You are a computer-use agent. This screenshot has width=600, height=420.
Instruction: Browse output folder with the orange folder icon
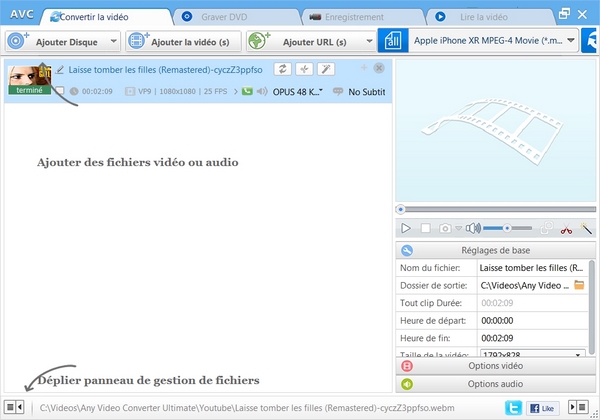pyautogui.click(x=579, y=285)
